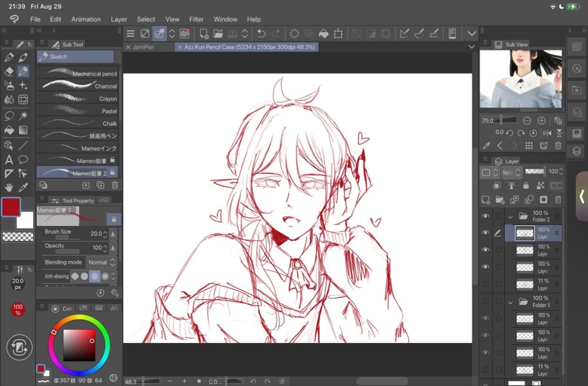This screenshot has height=386, width=588.
Task: Select the Fill bucket tool
Action: click(x=9, y=130)
